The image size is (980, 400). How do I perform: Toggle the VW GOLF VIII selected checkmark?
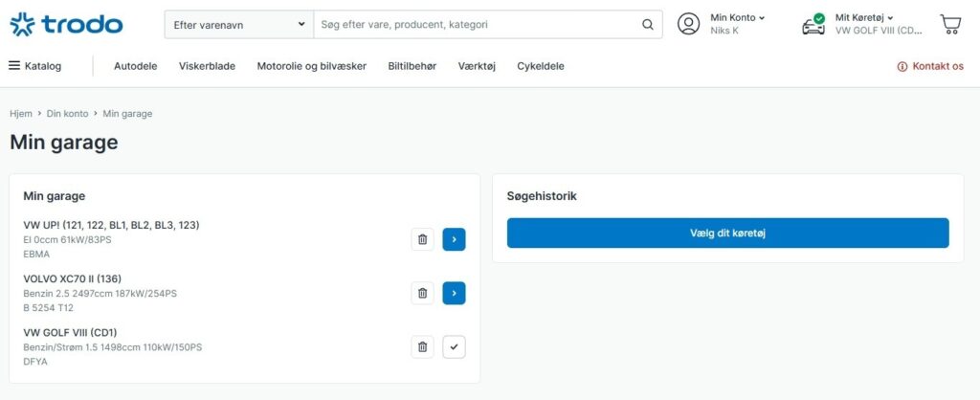pos(454,346)
